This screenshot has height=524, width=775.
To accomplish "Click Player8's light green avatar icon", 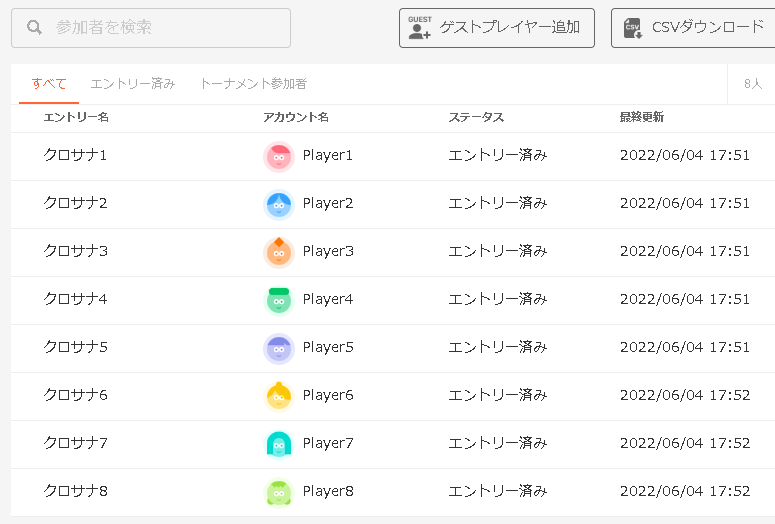I will tap(279, 492).
